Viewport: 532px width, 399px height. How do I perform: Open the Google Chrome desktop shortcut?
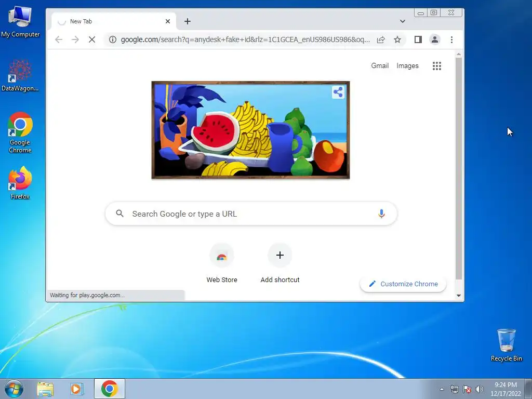[x=20, y=132]
